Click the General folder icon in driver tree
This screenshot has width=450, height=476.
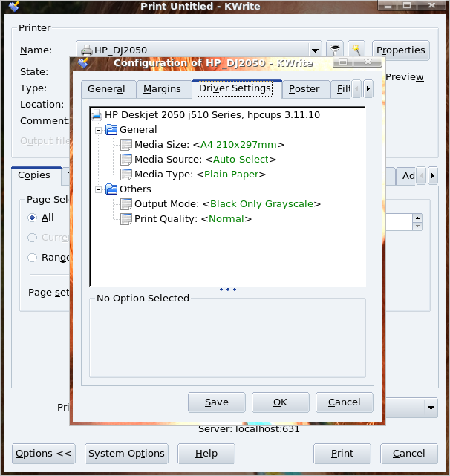[x=111, y=130]
